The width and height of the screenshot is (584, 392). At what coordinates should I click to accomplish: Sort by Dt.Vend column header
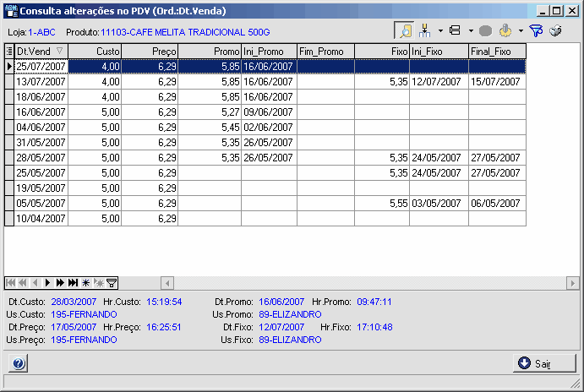(x=41, y=52)
